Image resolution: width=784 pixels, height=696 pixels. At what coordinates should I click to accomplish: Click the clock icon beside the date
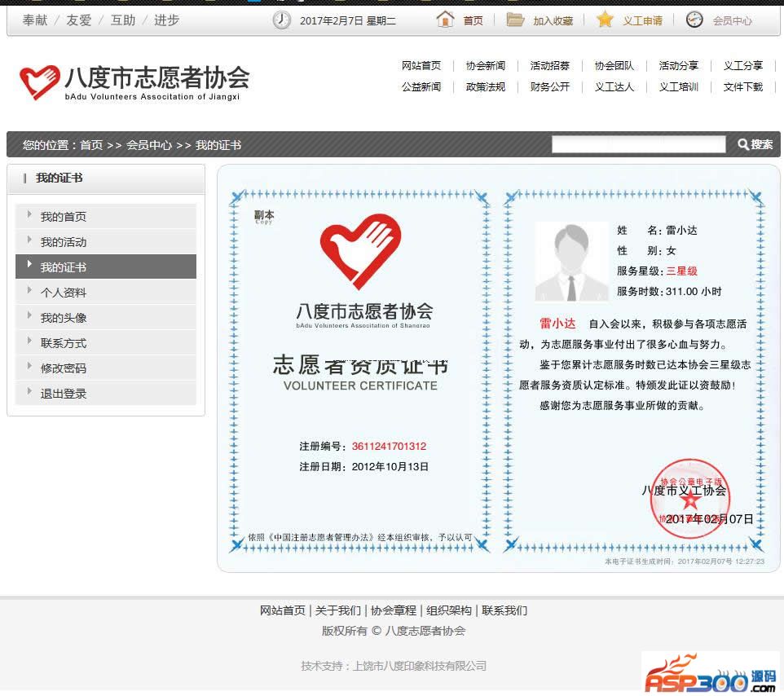pos(281,20)
